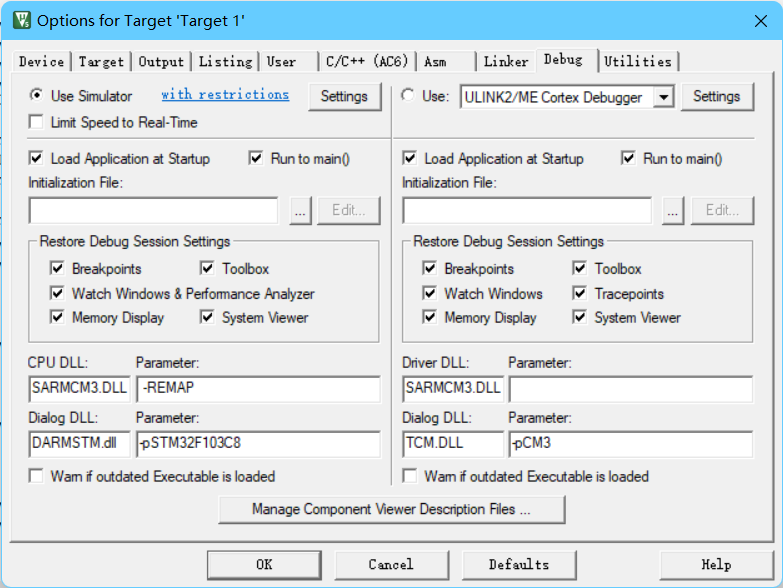
Task: Go to the Output tab
Action: (161, 62)
